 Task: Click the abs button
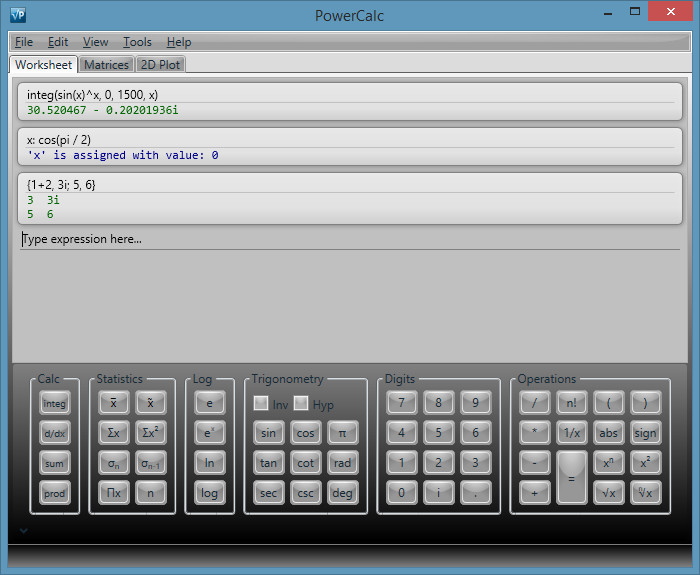(x=608, y=433)
